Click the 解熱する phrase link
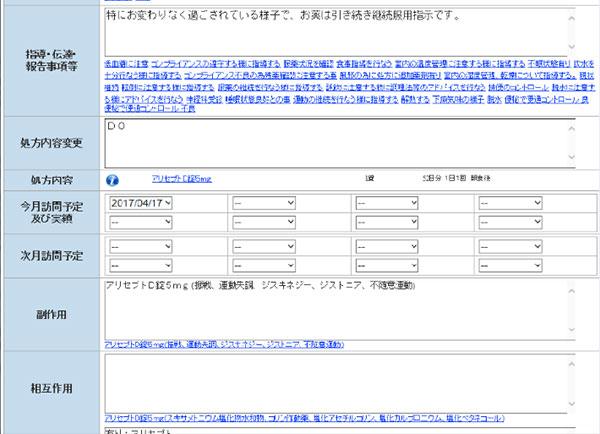The image size is (600, 434). coord(416,99)
